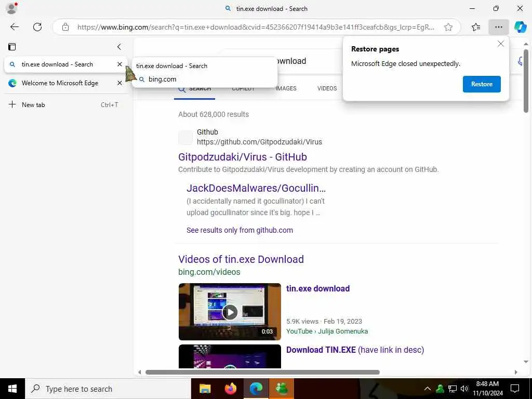Open Settings and more ellipsis menu
Viewport: 532px width, 399px height.
coord(498,27)
